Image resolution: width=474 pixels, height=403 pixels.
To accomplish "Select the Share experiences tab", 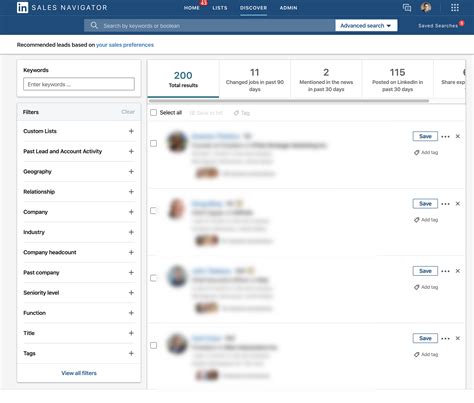I will [x=450, y=79].
